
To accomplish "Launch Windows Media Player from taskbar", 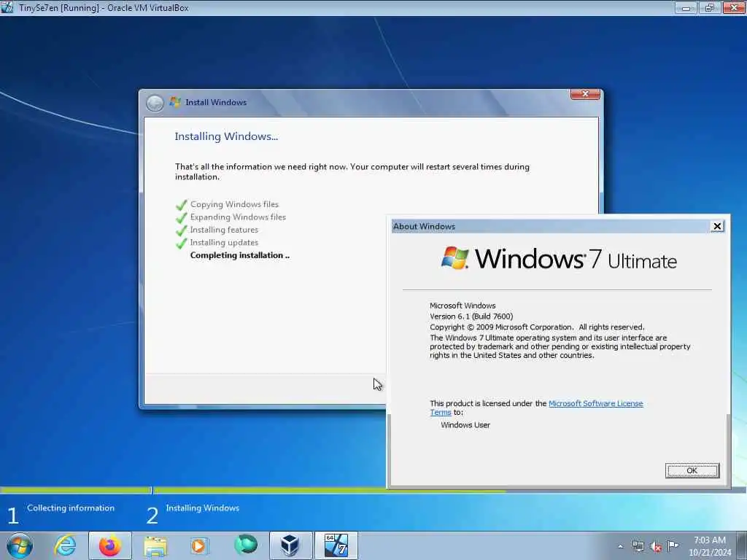I will click(x=198, y=545).
